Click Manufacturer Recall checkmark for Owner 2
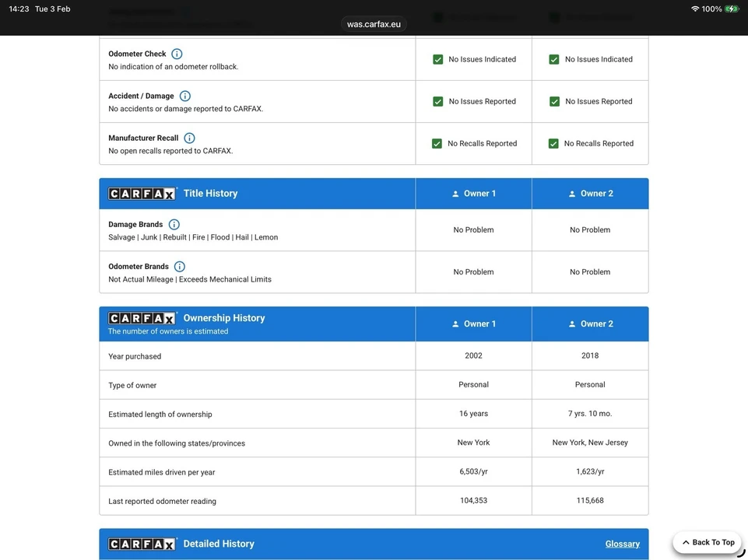Image resolution: width=748 pixels, height=560 pixels. point(553,143)
